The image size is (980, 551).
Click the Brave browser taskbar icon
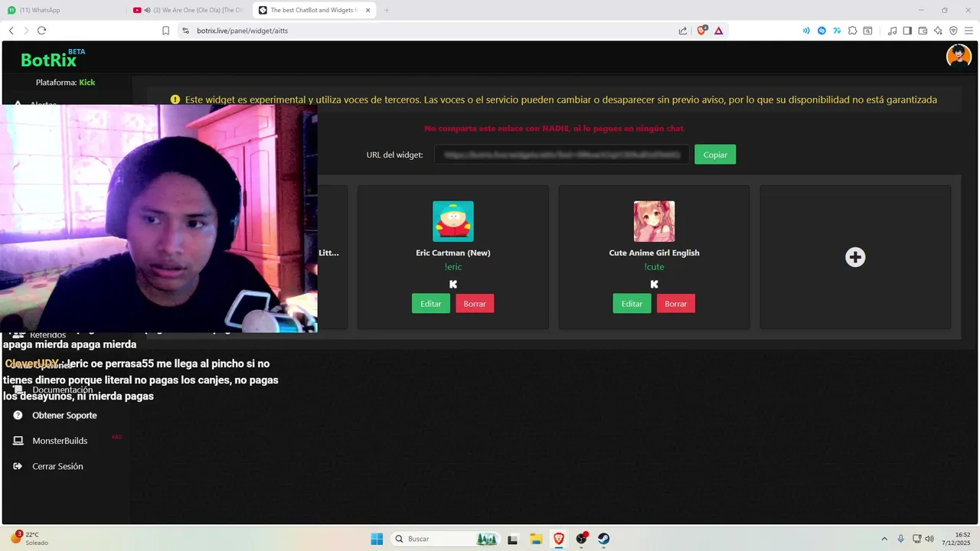tap(559, 539)
